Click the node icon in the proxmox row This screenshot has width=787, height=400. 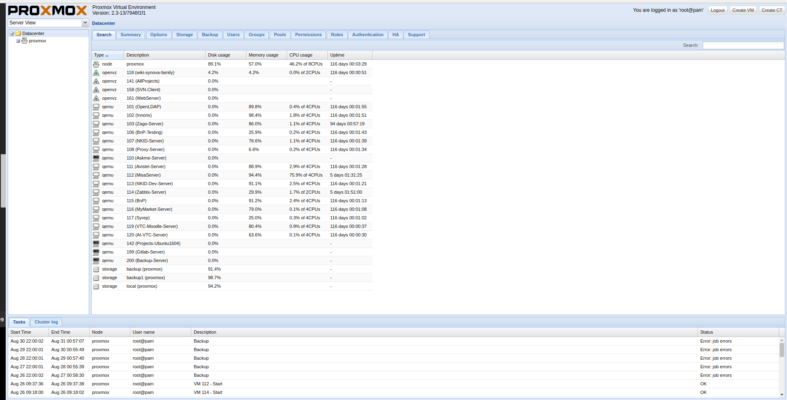[x=96, y=63]
